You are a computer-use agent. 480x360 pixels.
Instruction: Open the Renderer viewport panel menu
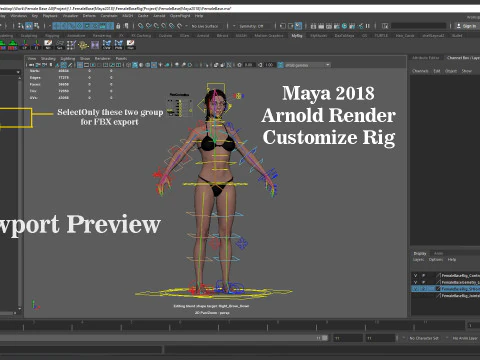(x=102, y=58)
